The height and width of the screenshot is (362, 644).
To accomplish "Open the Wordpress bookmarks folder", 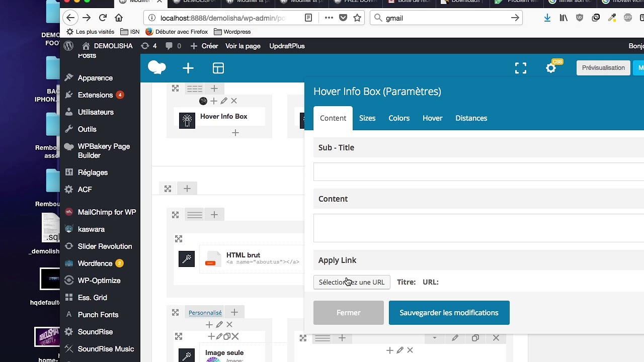I will click(x=232, y=32).
